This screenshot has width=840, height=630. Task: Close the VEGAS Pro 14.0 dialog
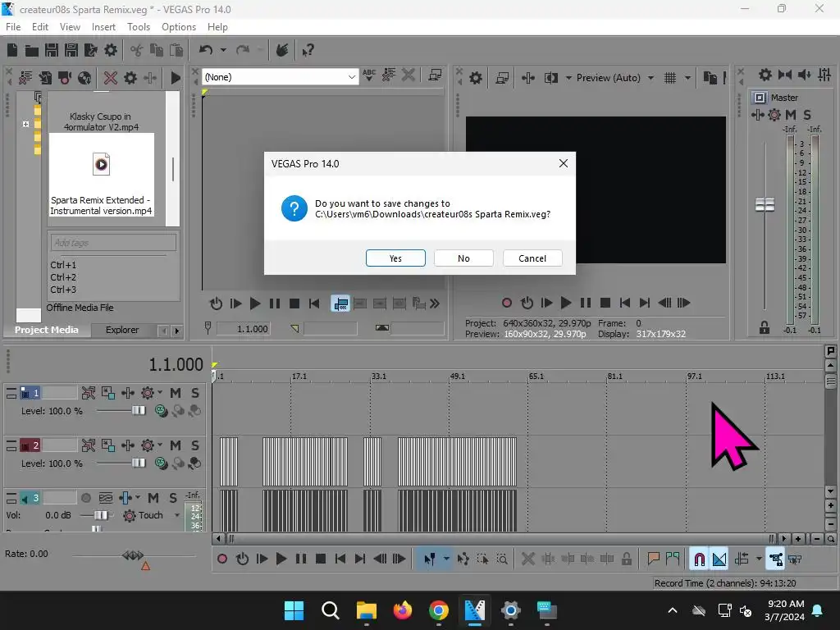point(563,163)
